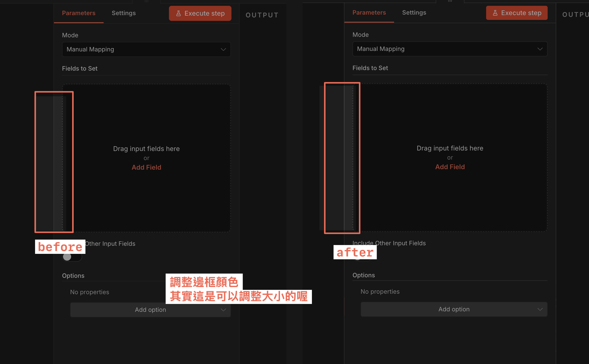589x364 pixels.
Task: Click Execute step on the left panel
Action: [x=200, y=13]
